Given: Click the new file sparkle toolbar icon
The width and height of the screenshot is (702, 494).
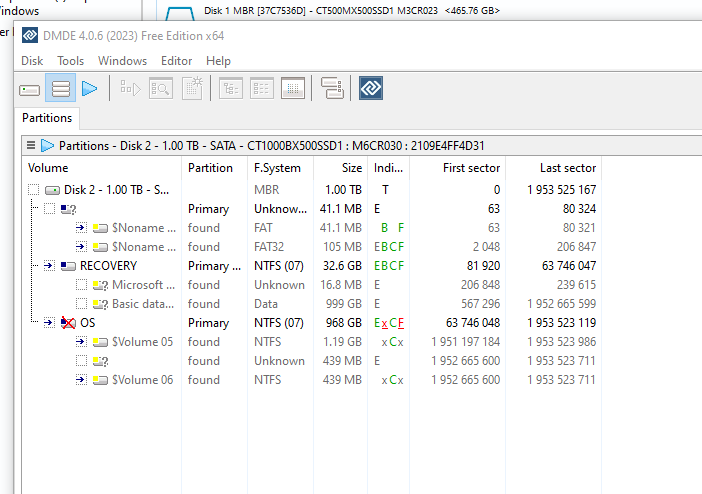Looking at the screenshot, I should (193, 89).
